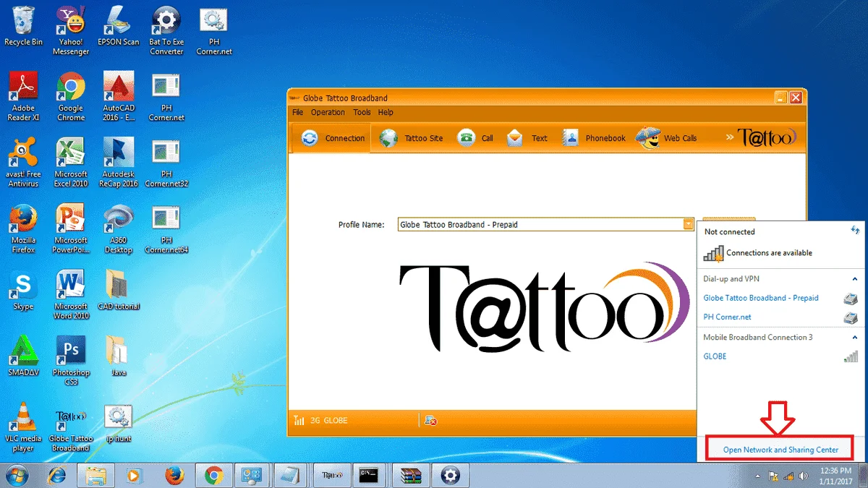Open the Java folder on desktop
The height and width of the screenshot is (488, 868).
tap(119, 356)
